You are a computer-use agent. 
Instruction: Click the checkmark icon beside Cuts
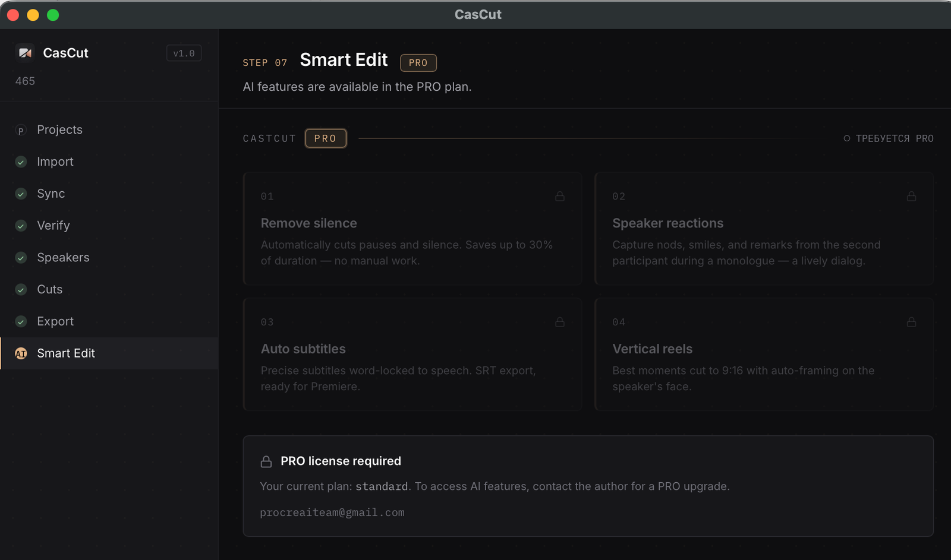click(x=21, y=290)
